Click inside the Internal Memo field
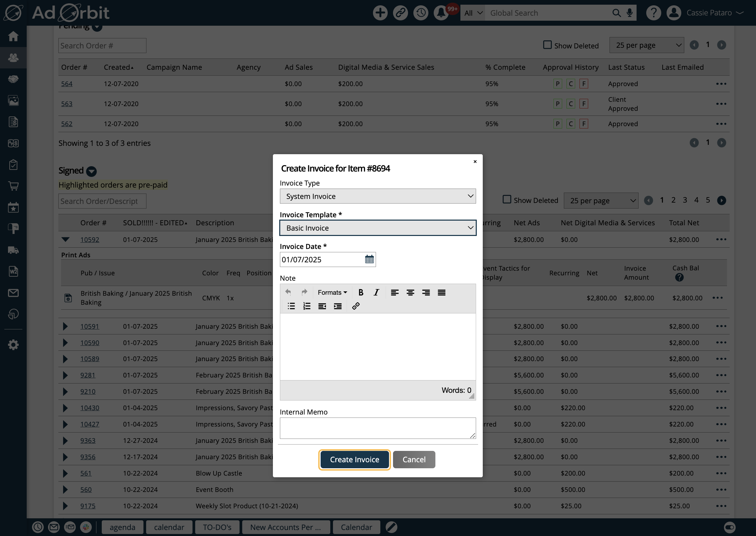This screenshot has width=756, height=536. coord(377,428)
